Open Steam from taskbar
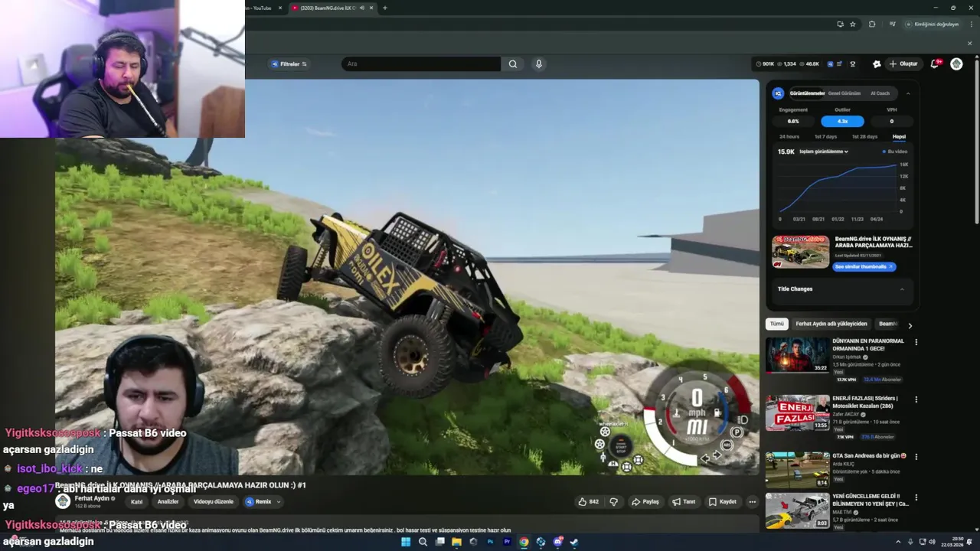 574,542
